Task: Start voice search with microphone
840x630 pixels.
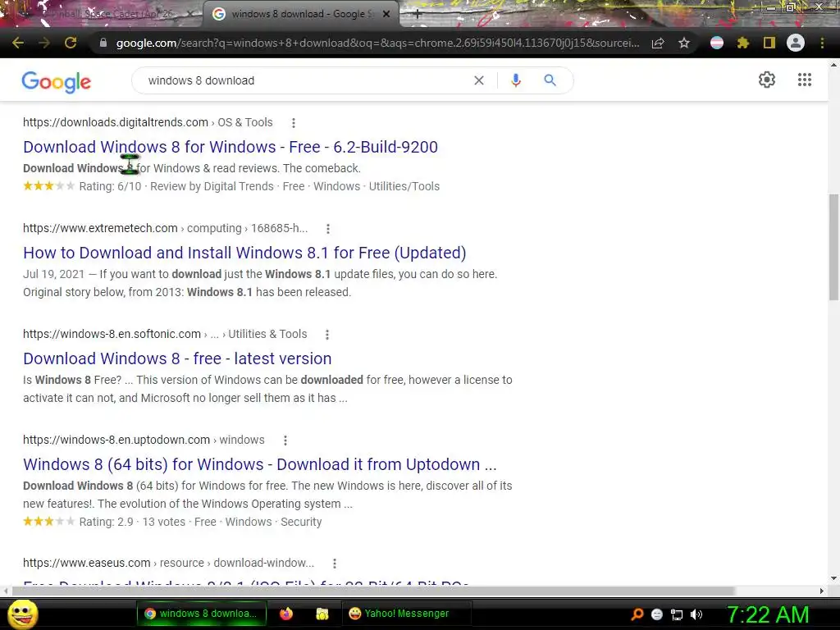Action: 516,80
